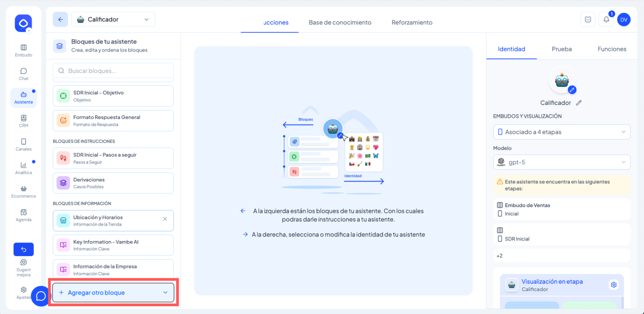This screenshot has height=314, width=644.
Task: Switch to the Prueba tab
Action: coord(561,49)
